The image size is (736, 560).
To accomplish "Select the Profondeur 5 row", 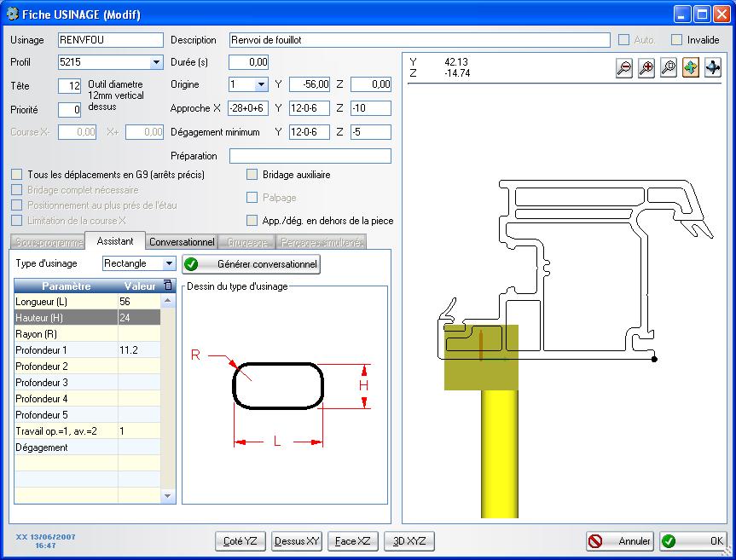I will [87, 414].
